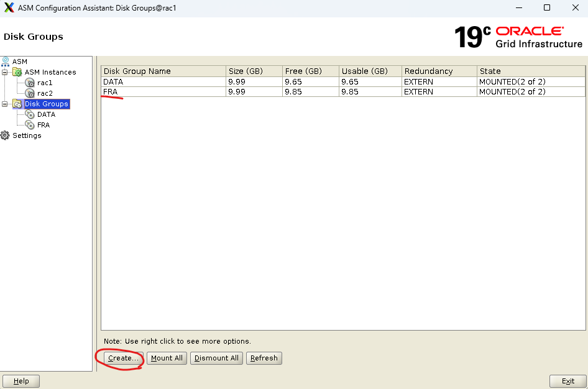This screenshot has width=588, height=389.
Task: Sort by Redundancy column header
Action: 439,71
